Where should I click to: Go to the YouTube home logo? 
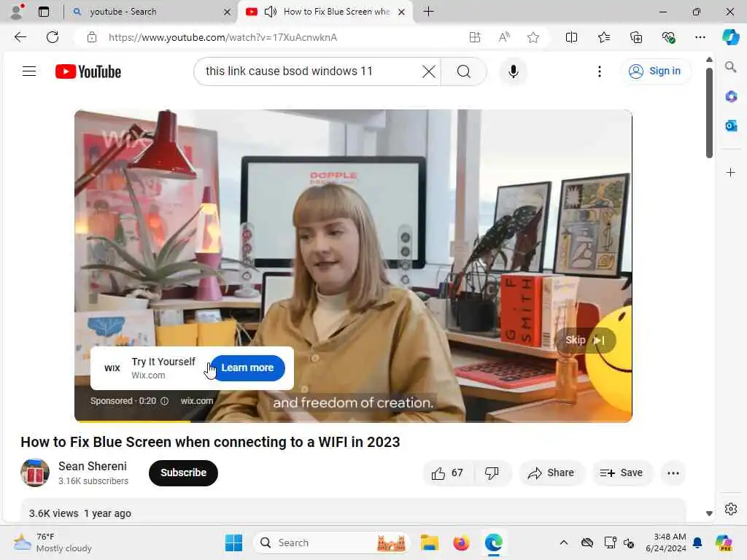click(88, 71)
